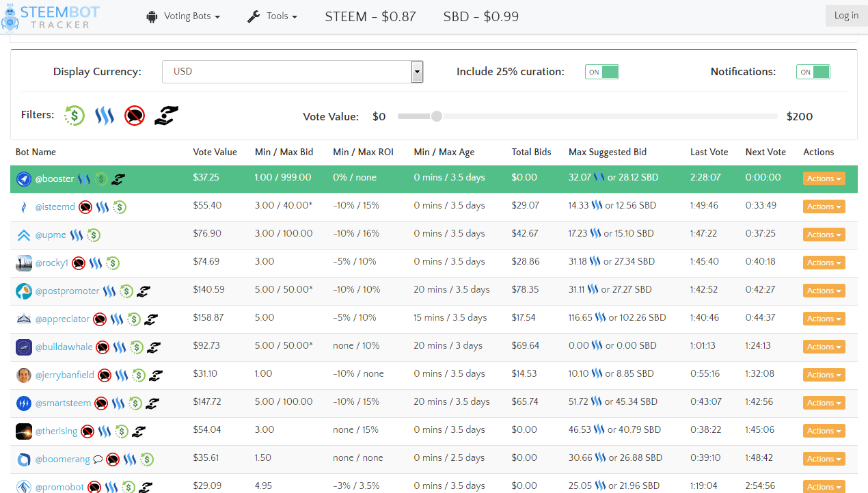Open Actions dropdown for @postpromoter
This screenshot has width=868, height=493.
pos(824,291)
